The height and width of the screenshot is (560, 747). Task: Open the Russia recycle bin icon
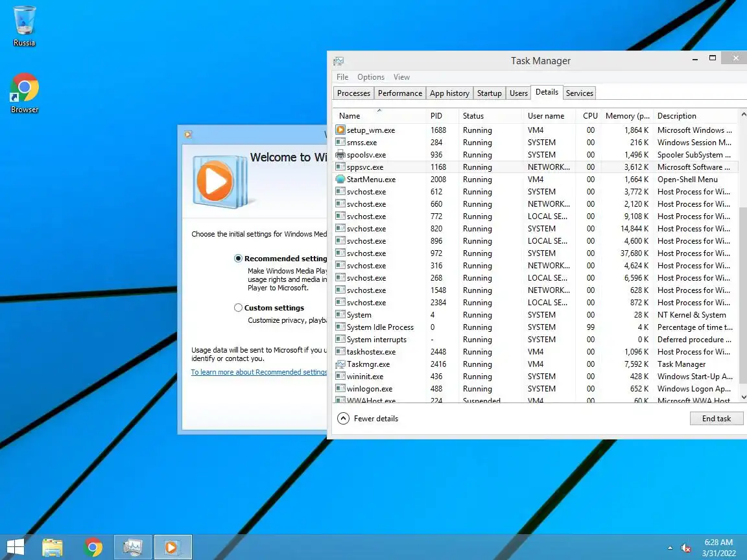click(24, 26)
